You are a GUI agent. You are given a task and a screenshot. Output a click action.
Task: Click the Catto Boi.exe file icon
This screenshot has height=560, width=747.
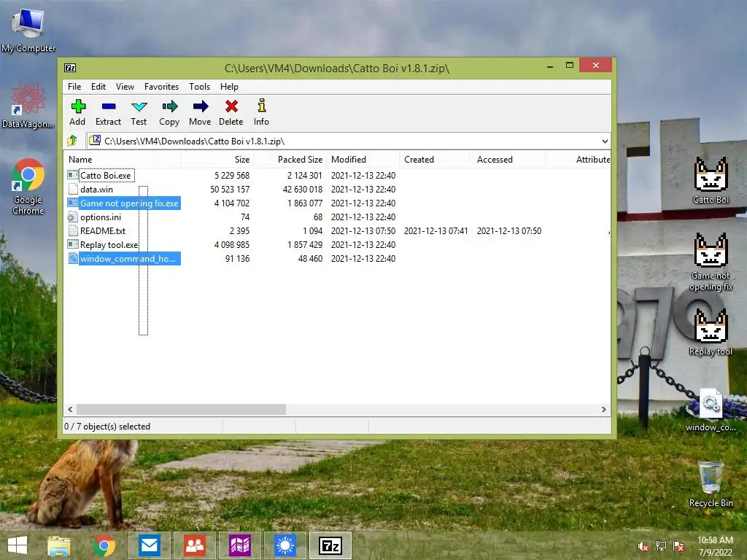tap(73, 175)
